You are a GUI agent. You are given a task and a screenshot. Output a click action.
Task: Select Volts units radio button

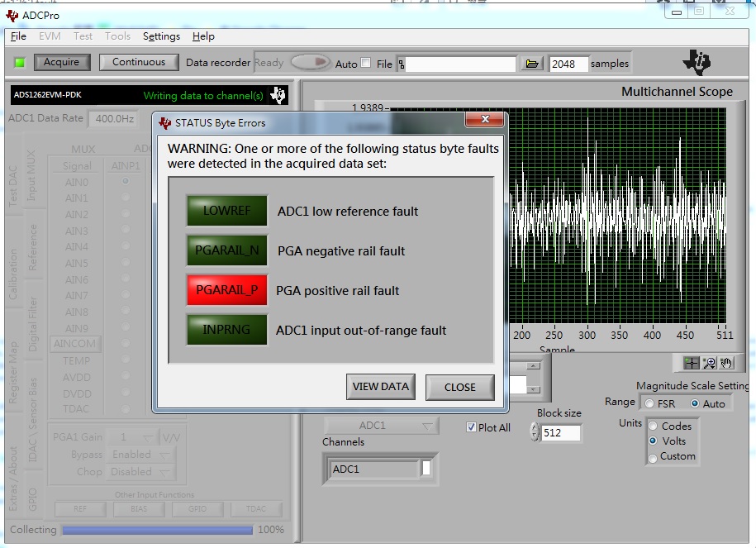click(x=653, y=441)
